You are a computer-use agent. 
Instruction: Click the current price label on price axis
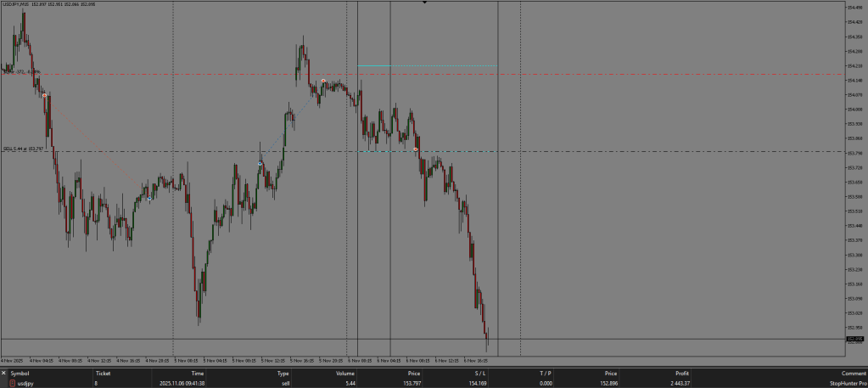(854, 339)
